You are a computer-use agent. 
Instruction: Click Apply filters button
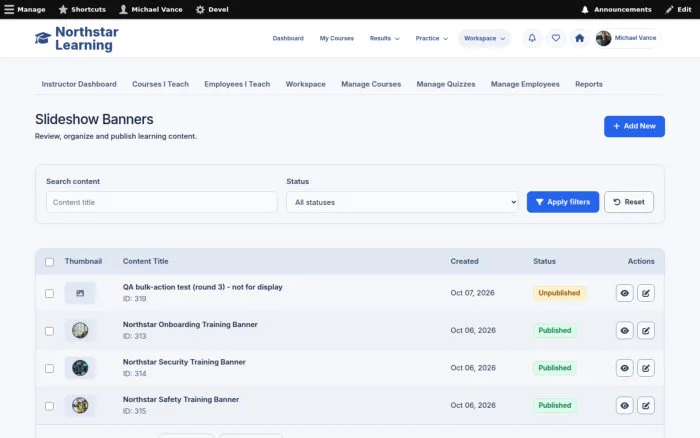[562, 202]
